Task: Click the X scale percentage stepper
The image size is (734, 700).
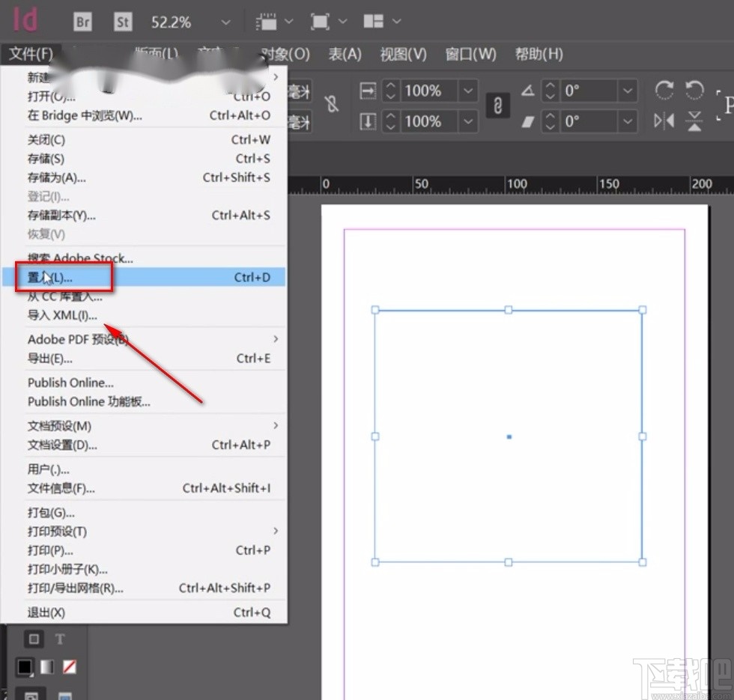Action: [391, 91]
